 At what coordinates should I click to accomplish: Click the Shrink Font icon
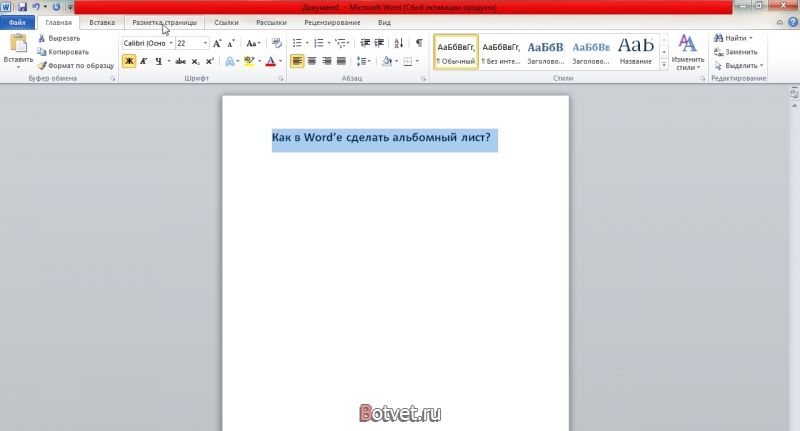coord(231,43)
